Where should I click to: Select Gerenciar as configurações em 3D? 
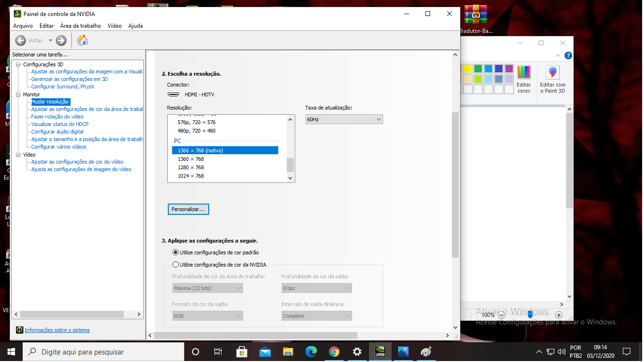70,79
